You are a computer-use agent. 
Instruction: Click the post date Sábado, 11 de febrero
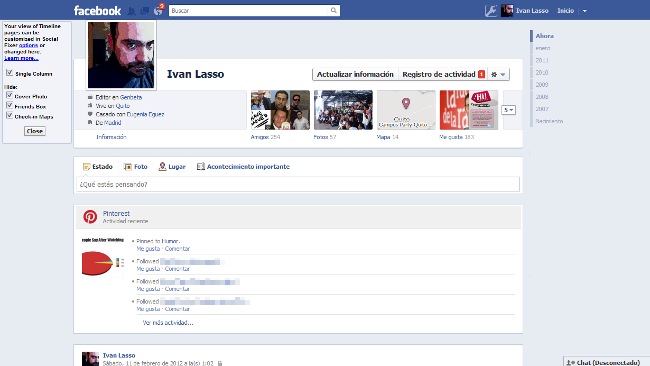coord(158,363)
